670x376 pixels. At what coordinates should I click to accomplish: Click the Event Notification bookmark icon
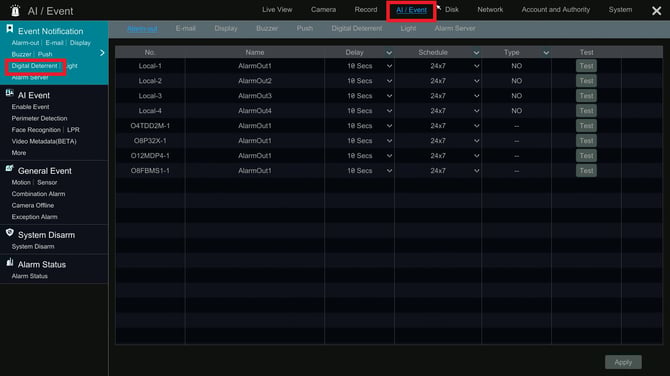coord(9,29)
